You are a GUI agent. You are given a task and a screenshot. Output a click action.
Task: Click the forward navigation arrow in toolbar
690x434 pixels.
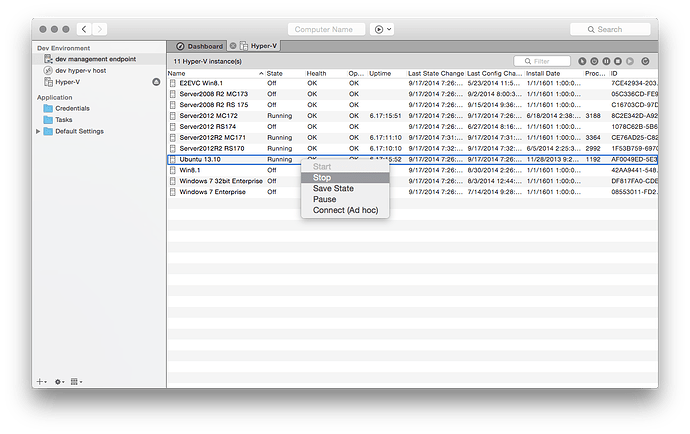[x=103, y=29]
